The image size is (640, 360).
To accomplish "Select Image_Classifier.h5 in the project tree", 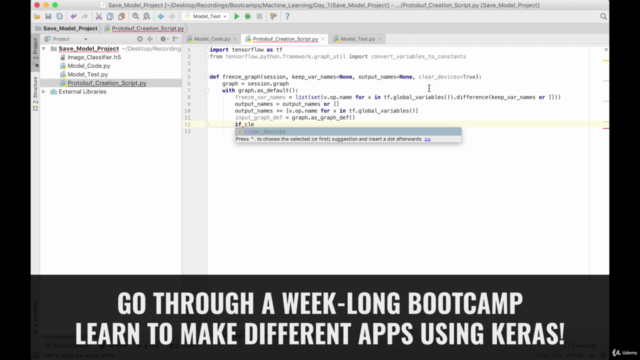I will pyautogui.click(x=94, y=57).
